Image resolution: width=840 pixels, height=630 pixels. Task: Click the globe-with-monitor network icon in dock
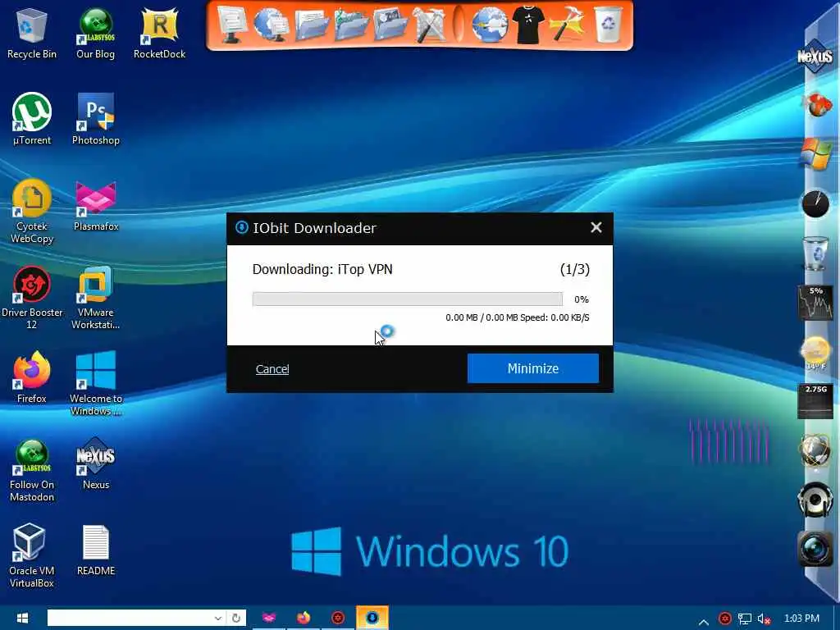coord(271,24)
